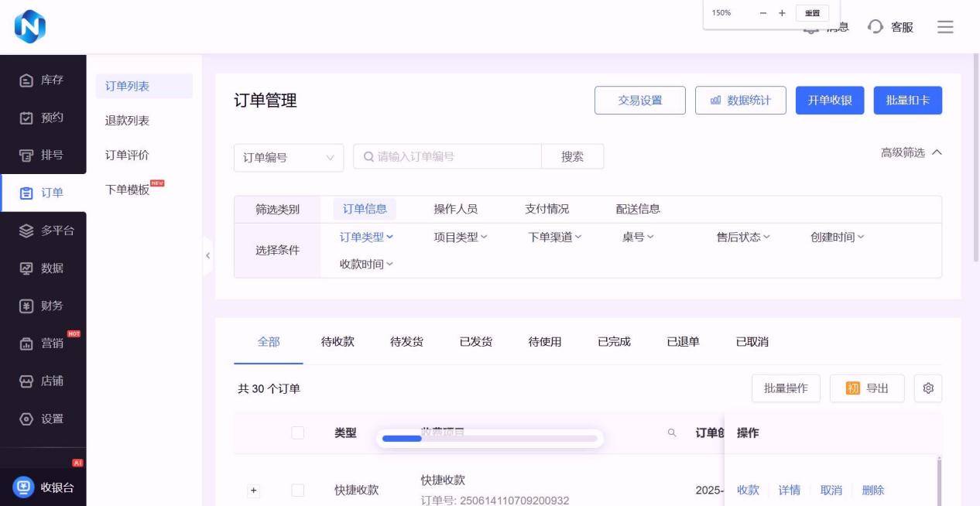Check the 快捷收款 order row checkbox
Screen dimensions: 980x506
tap(298, 490)
